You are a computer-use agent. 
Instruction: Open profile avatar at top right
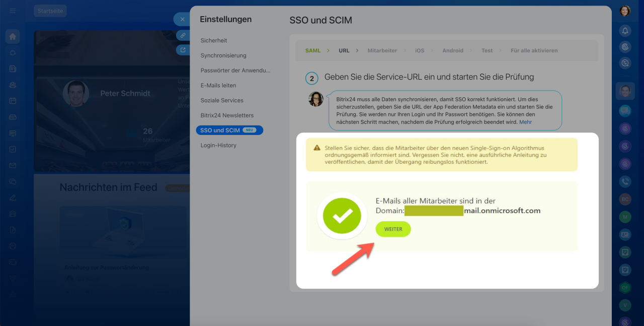(x=625, y=11)
